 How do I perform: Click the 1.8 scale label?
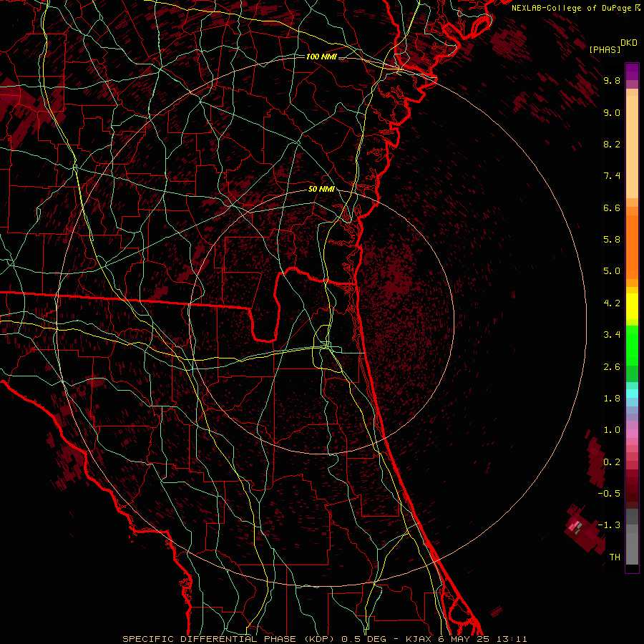(612, 399)
